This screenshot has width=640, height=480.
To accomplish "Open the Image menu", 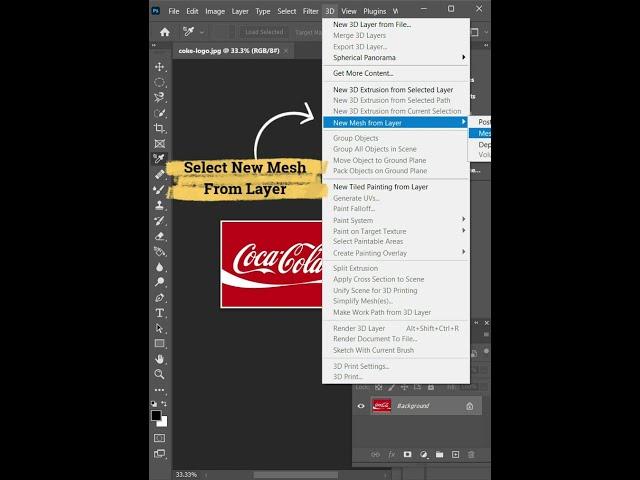I will point(215,11).
